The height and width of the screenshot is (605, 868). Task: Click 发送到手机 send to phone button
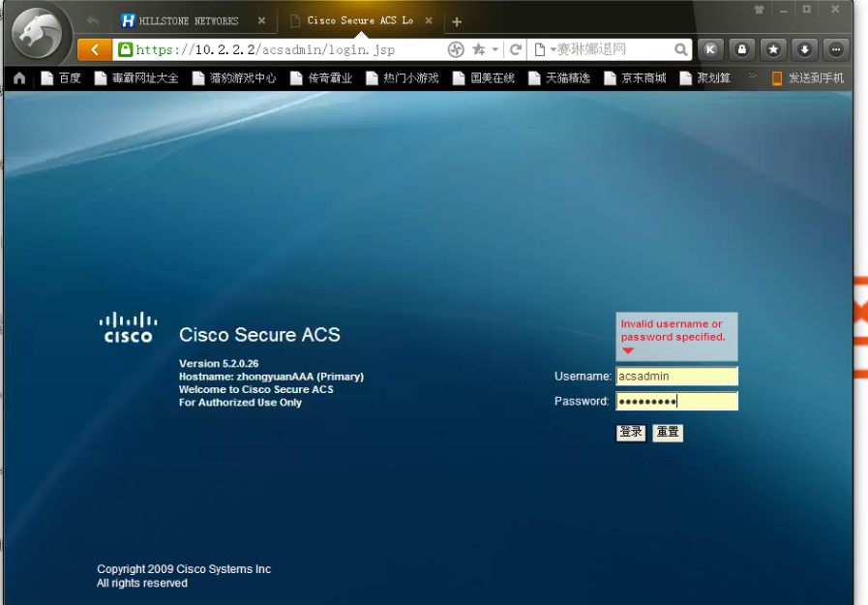[x=808, y=78]
